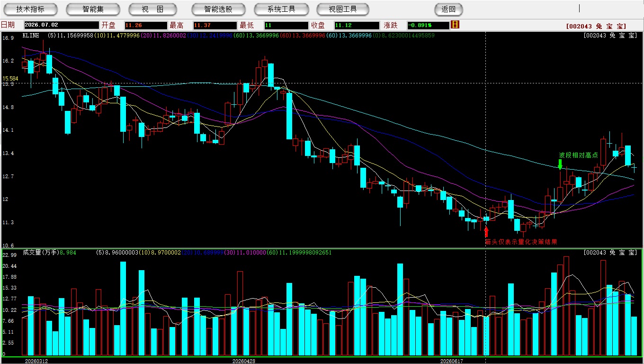Click the 波段相对高点 annotation text
The height and width of the screenshot is (364, 644).
coord(579,155)
